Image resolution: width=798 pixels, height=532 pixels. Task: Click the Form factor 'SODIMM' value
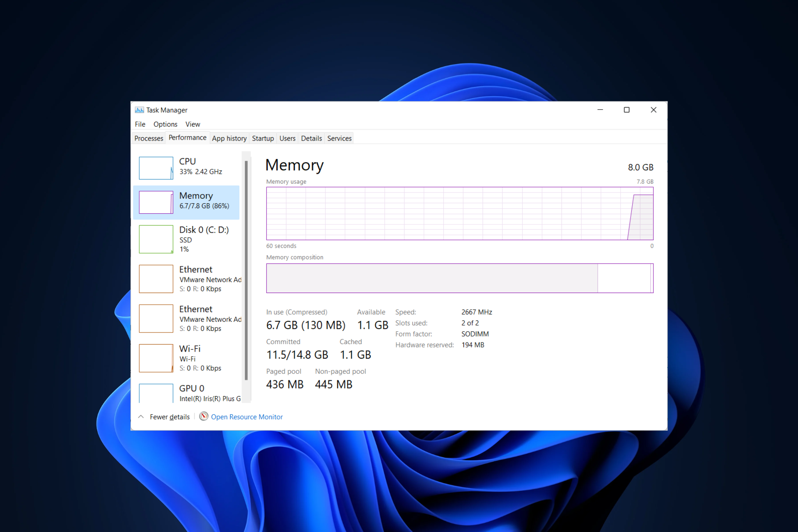[x=475, y=334]
